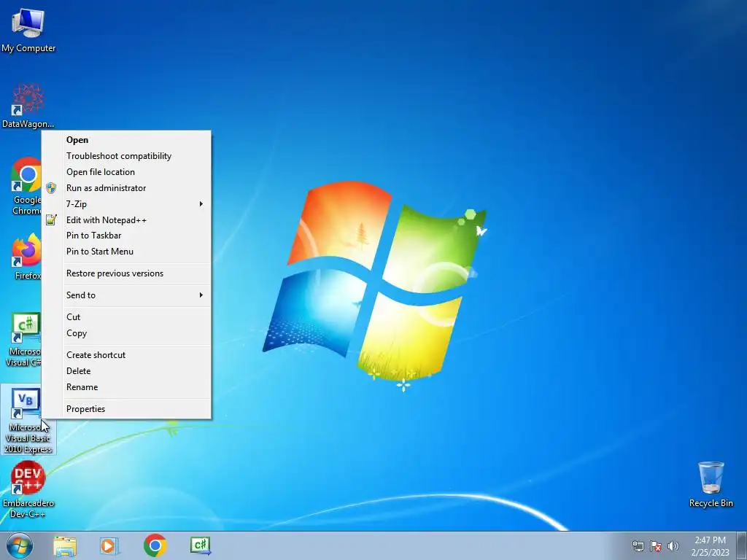Select Google Chrome desktop shortcut

click(26, 186)
